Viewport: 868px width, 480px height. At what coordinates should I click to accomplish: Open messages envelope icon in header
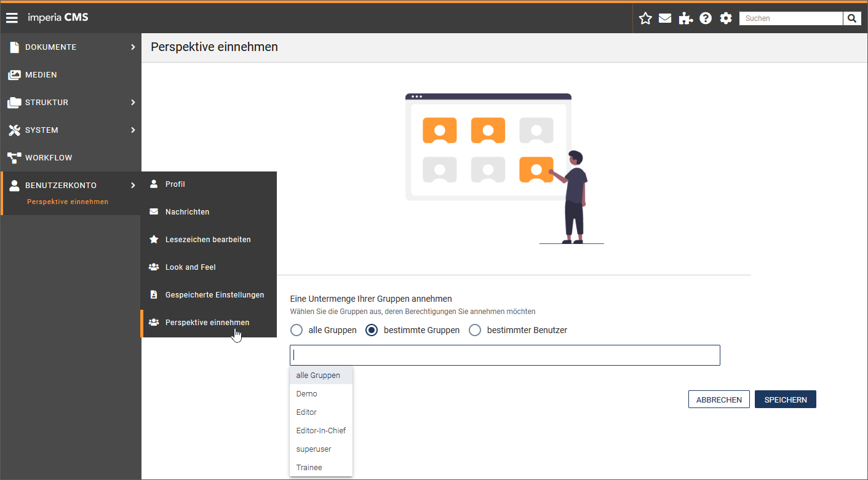(x=665, y=18)
